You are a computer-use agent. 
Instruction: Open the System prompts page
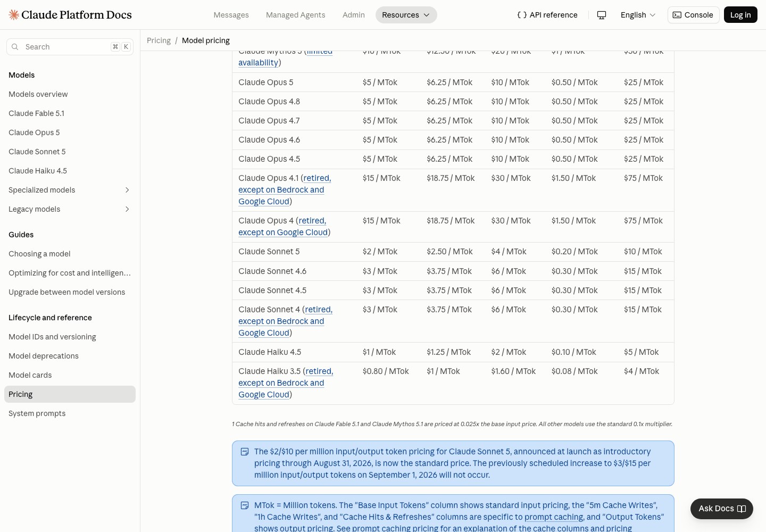[x=70, y=413]
